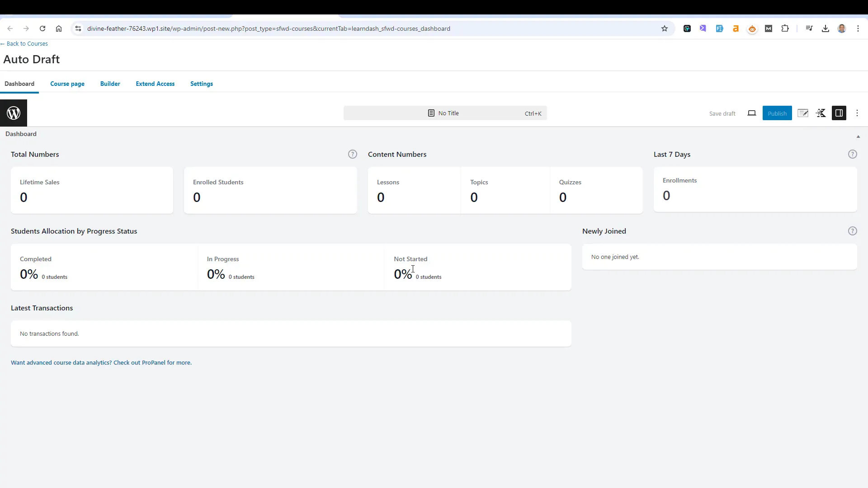Click Save draft button
Image resolution: width=868 pixels, height=488 pixels.
pyautogui.click(x=722, y=113)
